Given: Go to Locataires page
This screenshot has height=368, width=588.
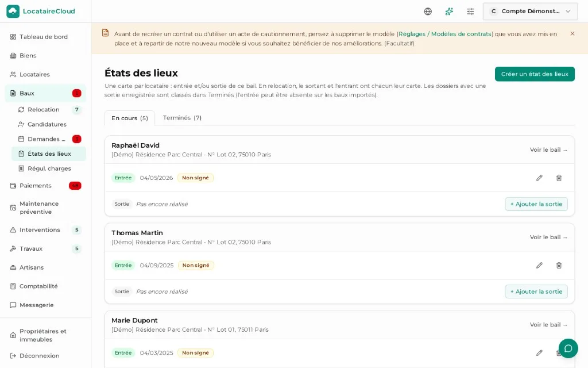Looking at the screenshot, I should (x=45, y=74).
